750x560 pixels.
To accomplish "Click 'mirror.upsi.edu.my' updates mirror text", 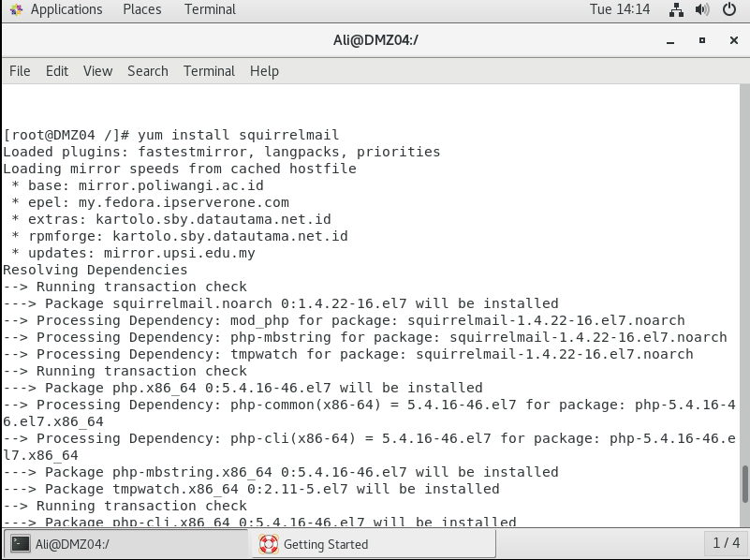I will pyautogui.click(x=180, y=254).
